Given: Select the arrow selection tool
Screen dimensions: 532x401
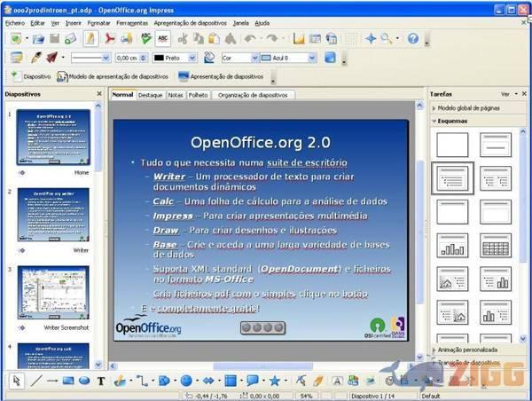Looking at the screenshot, I should pyautogui.click(x=16, y=381).
